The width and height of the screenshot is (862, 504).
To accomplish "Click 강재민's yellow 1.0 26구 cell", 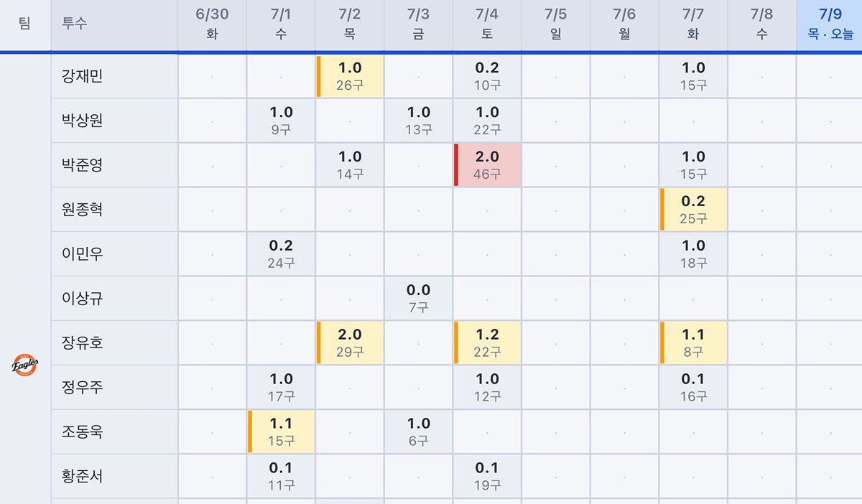I will (350, 76).
